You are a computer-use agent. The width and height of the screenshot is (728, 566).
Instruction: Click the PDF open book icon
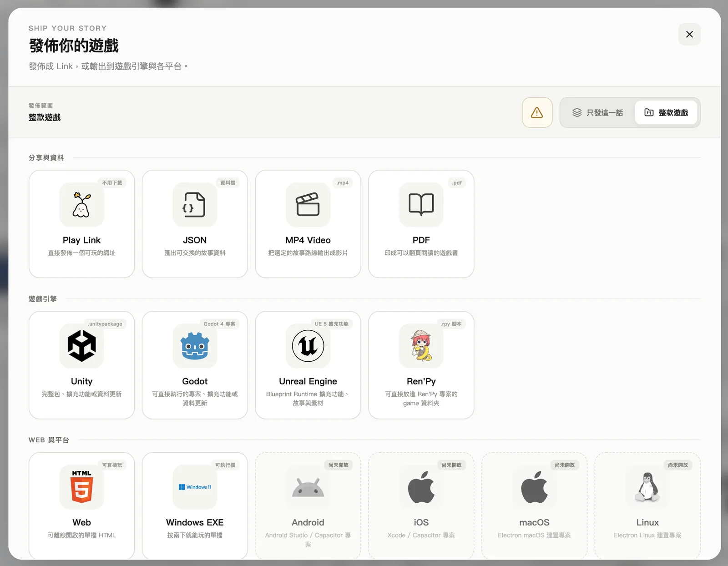coord(421,205)
